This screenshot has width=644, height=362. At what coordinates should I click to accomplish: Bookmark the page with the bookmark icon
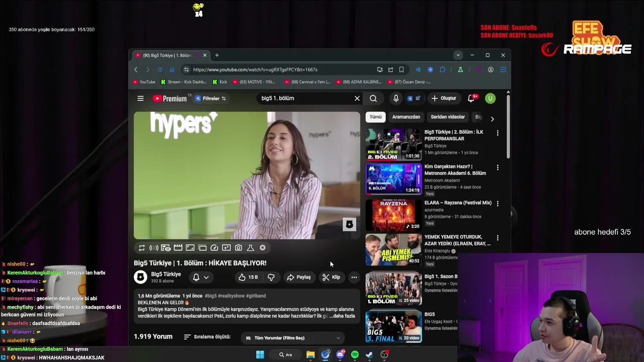pyautogui.click(x=401, y=70)
